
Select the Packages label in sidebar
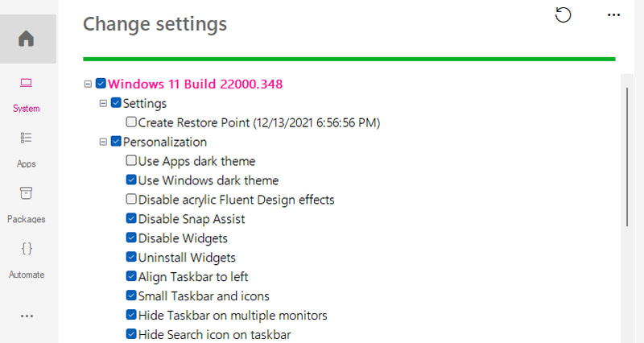point(27,219)
